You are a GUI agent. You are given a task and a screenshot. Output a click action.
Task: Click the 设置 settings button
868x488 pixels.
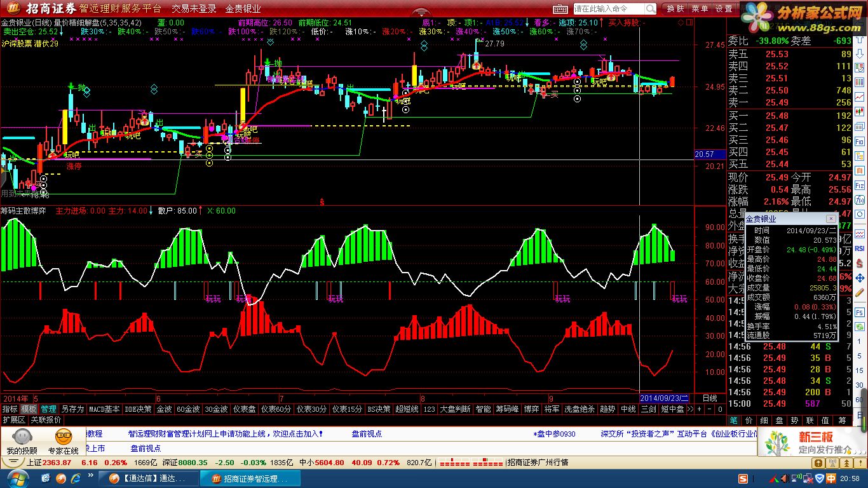pos(724,9)
